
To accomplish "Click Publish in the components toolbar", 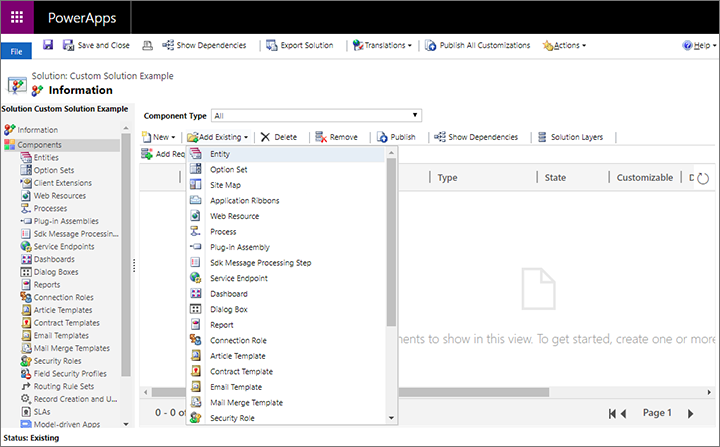I will (x=396, y=137).
